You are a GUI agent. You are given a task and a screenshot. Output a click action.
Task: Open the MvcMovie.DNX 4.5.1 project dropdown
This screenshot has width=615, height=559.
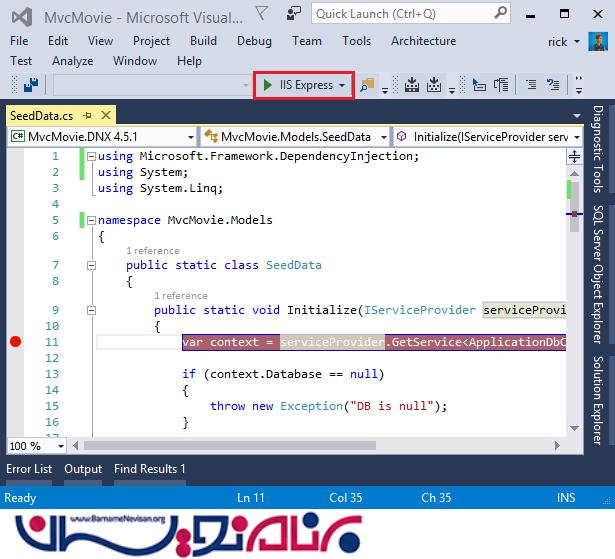(101, 137)
